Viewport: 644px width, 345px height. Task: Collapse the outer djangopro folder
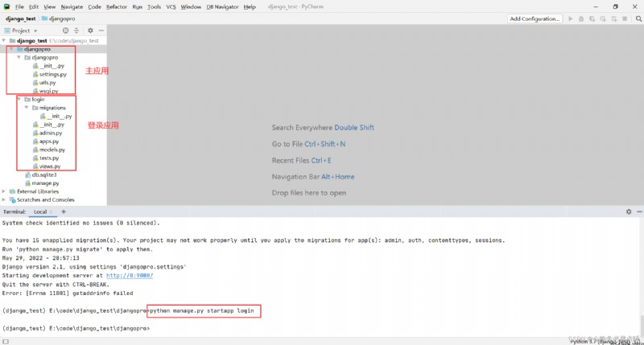click(x=11, y=49)
